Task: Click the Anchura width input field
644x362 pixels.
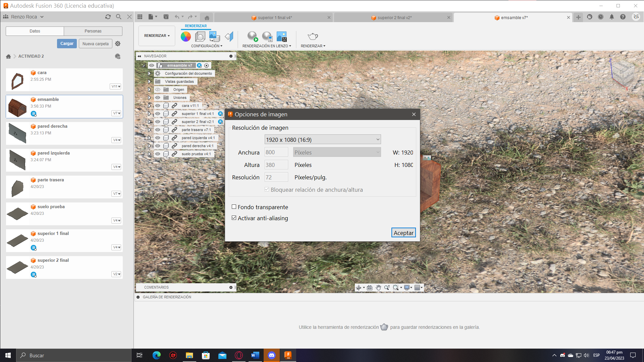Action: coord(276,152)
